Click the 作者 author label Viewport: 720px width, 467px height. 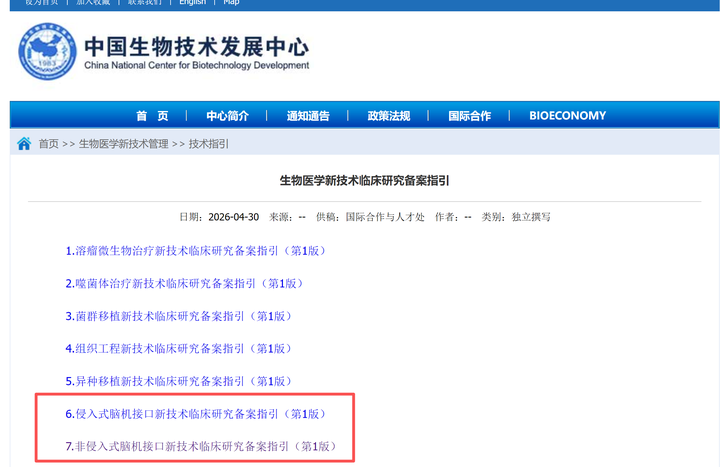[x=447, y=217]
